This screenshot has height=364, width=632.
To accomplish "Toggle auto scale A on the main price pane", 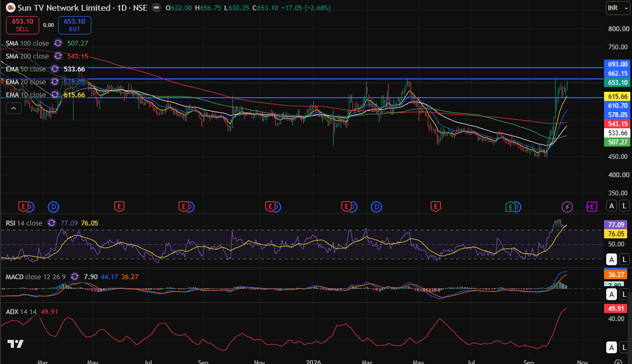I will click(612, 206).
